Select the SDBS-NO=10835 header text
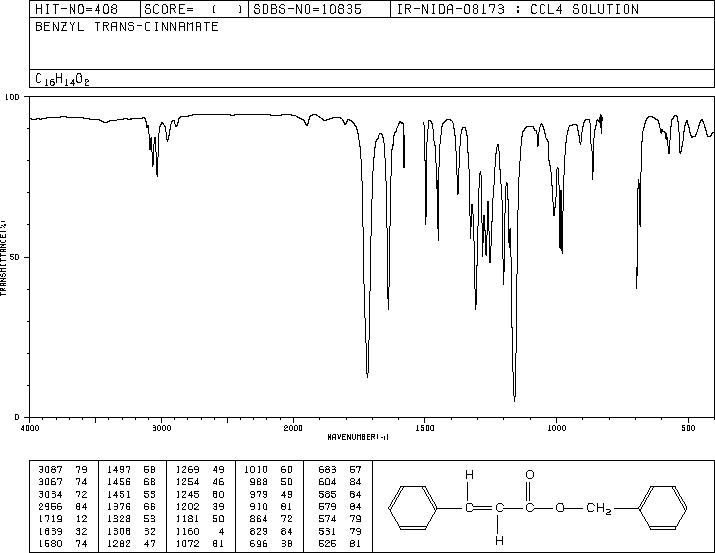The image size is (715, 553). (307, 9)
